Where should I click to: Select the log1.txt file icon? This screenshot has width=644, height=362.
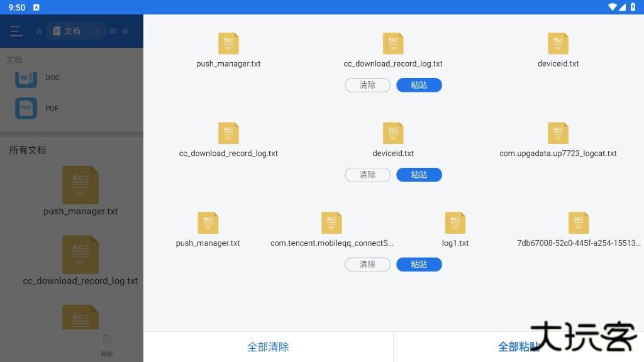click(x=455, y=223)
